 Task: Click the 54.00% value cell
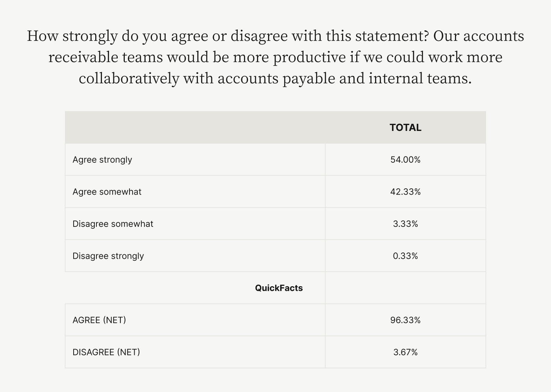[405, 160]
